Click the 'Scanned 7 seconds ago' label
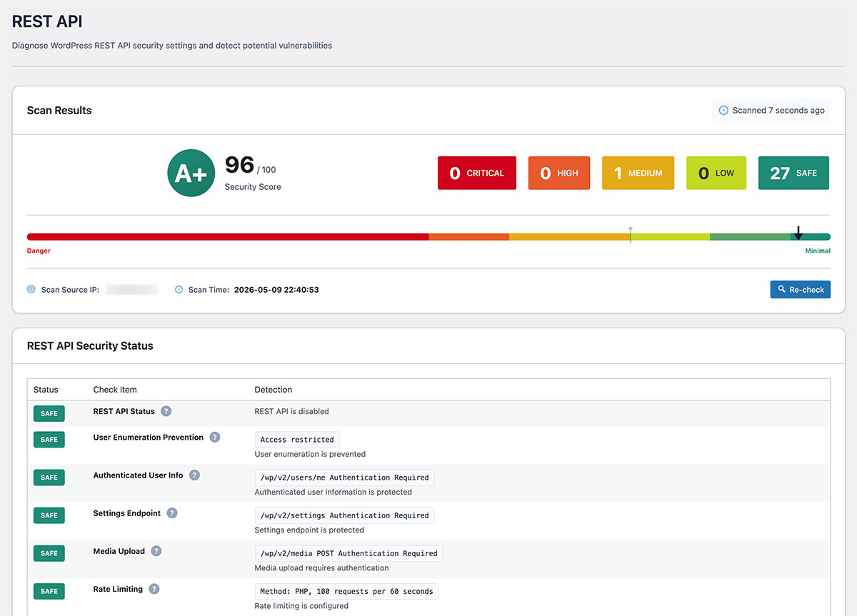 pos(778,110)
